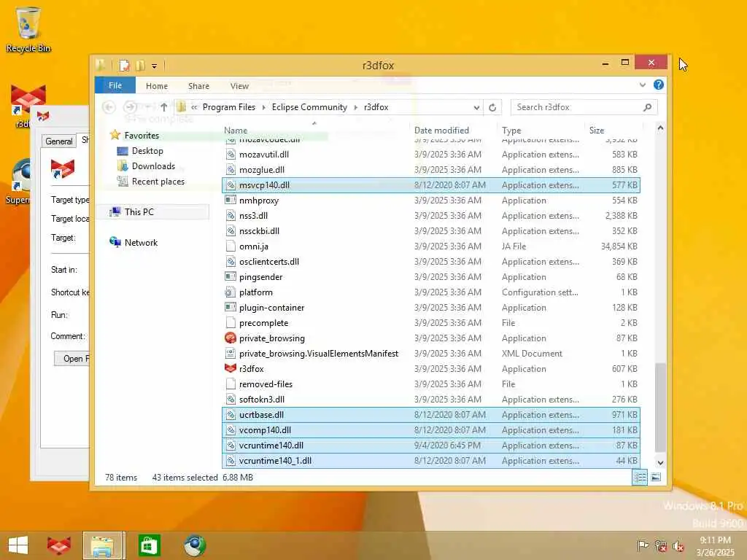Screen dimensions: 747x560
Task: Sort by Date modified column header
Action: pos(441,130)
